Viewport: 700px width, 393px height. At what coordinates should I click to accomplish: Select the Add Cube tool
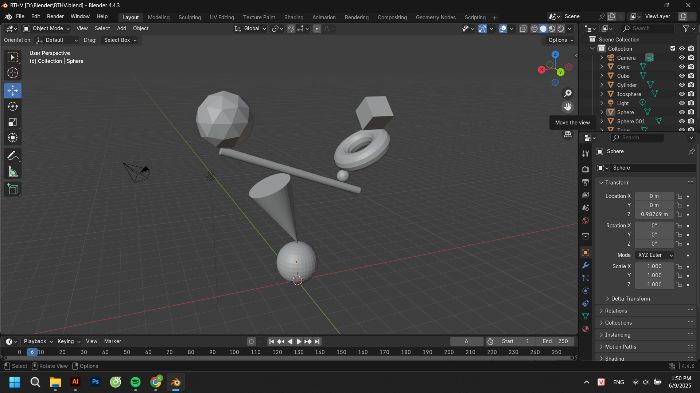(x=12, y=189)
